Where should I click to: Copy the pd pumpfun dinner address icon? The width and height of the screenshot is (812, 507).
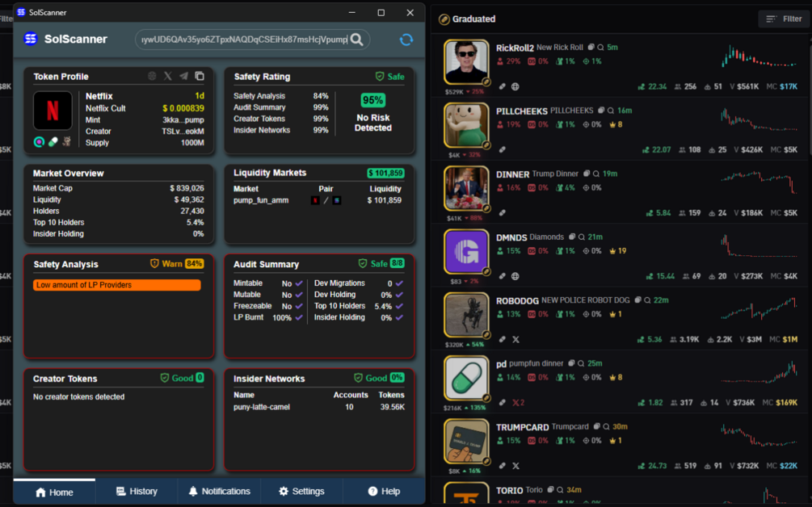pos(572,363)
